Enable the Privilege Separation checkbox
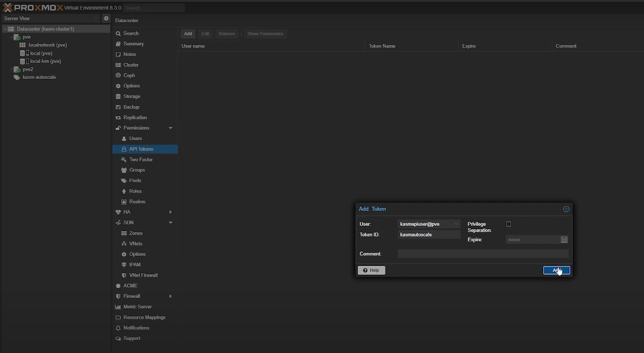644x353 pixels. [x=509, y=224]
